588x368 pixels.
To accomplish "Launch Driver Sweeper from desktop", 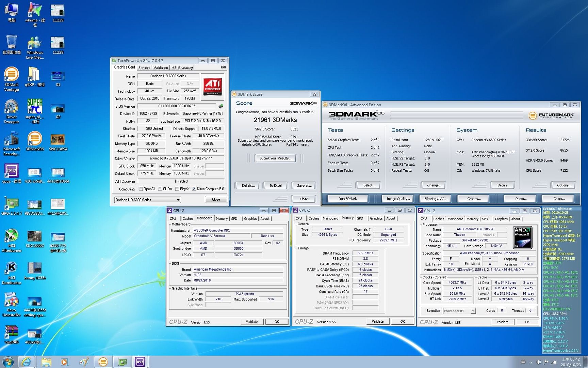I will (12, 107).
